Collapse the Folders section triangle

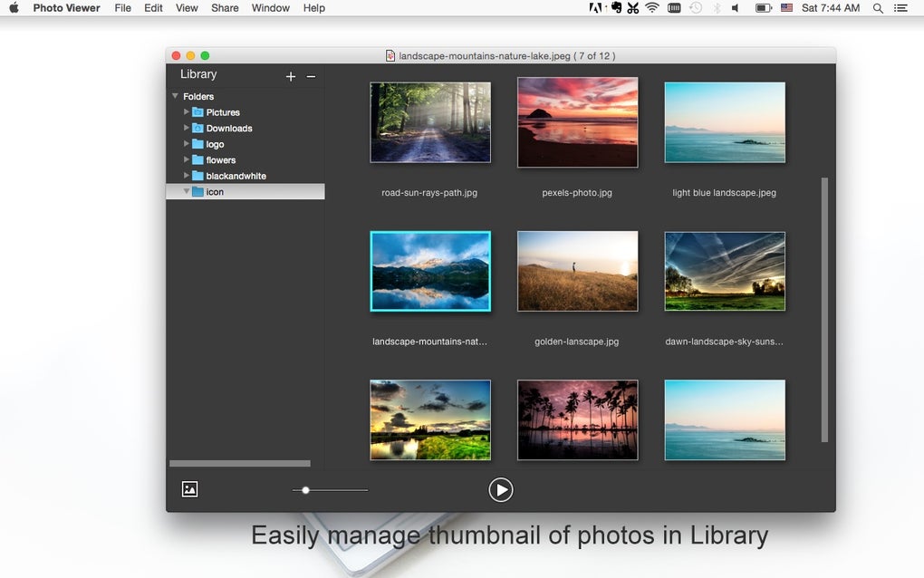pyautogui.click(x=175, y=96)
